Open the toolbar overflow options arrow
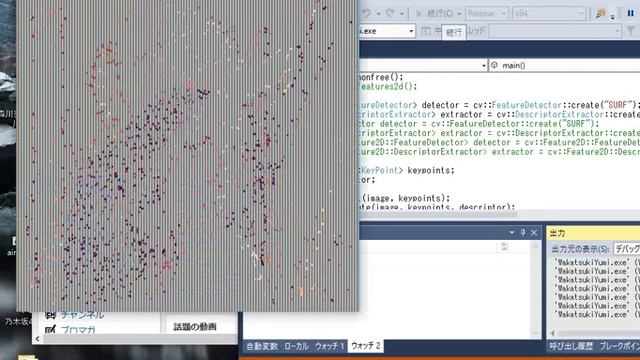 [613, 17]
